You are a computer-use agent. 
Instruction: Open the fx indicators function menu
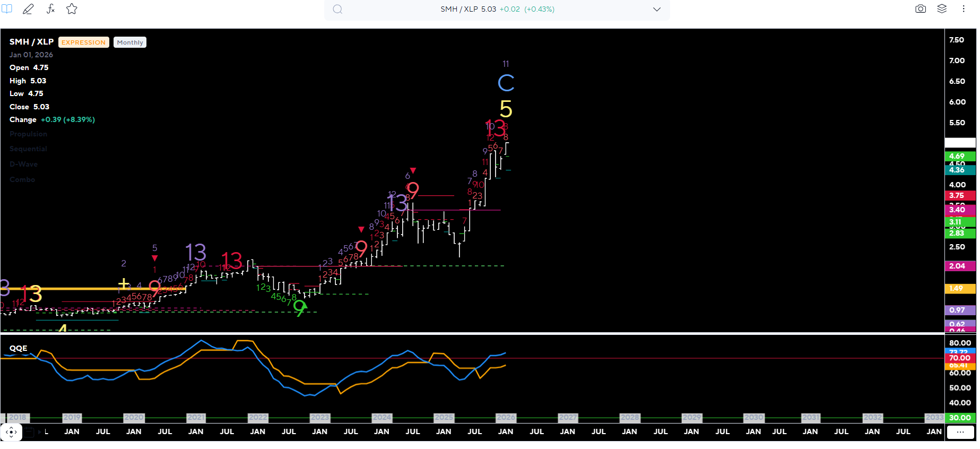tap(50, 9)
